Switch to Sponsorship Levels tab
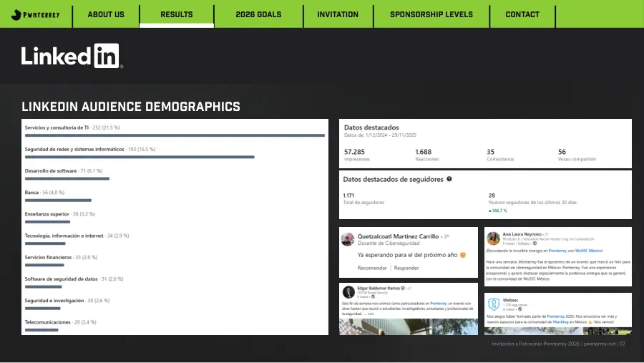Image resolution: width=644 pixels, height=363 pixels. [x=431, y=14]
